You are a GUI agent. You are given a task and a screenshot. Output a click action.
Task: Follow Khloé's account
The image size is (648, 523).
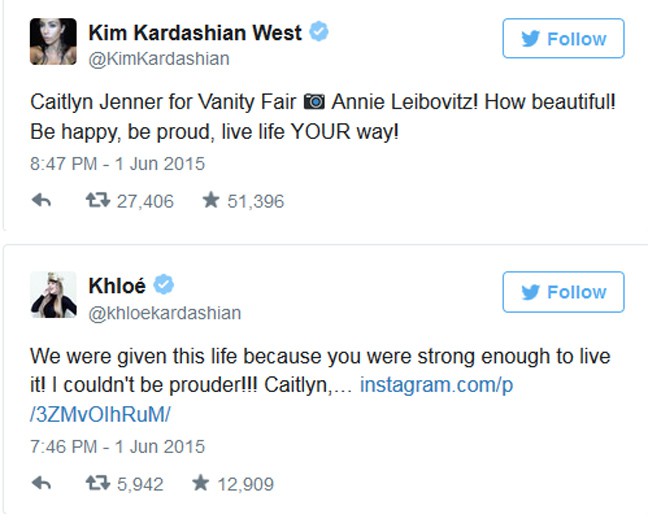click(x=563, y=292)
